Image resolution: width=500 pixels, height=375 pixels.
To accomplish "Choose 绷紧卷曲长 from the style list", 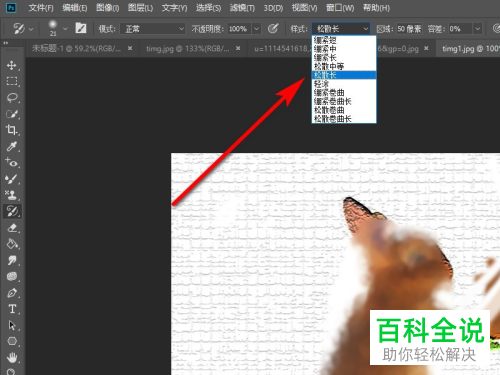I will pyautogui.click(x=344, y=101).
